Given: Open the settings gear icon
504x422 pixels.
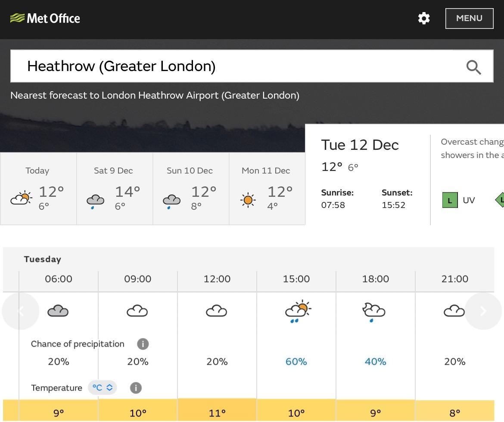Looking at the screenshot, I should pyautogui.click(x=423, y=19).
